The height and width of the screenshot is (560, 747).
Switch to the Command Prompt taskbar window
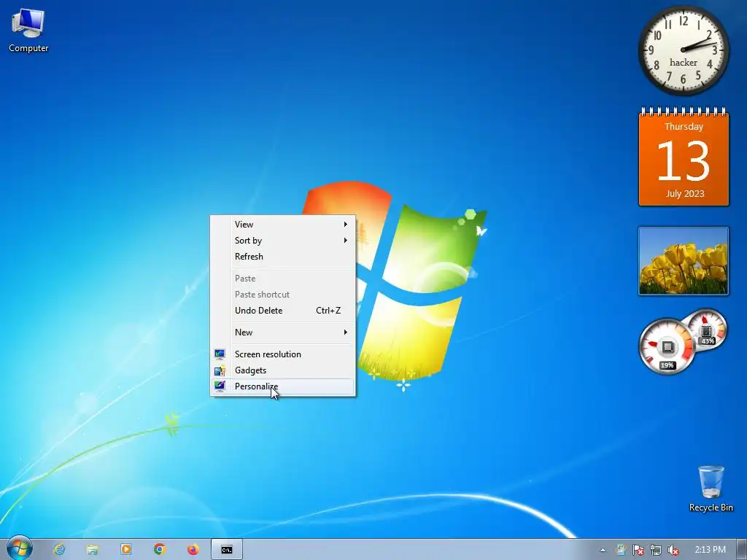(227, 550)
